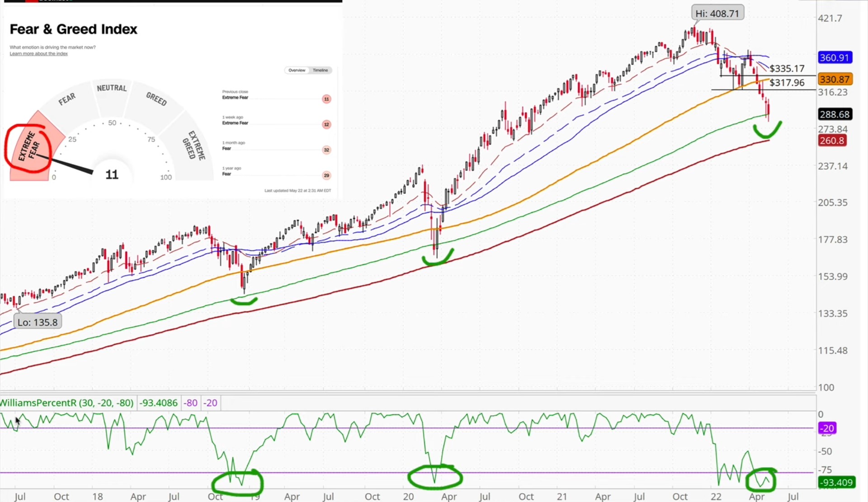Select the 1 week ago value 12 badge

click(326, 124)
